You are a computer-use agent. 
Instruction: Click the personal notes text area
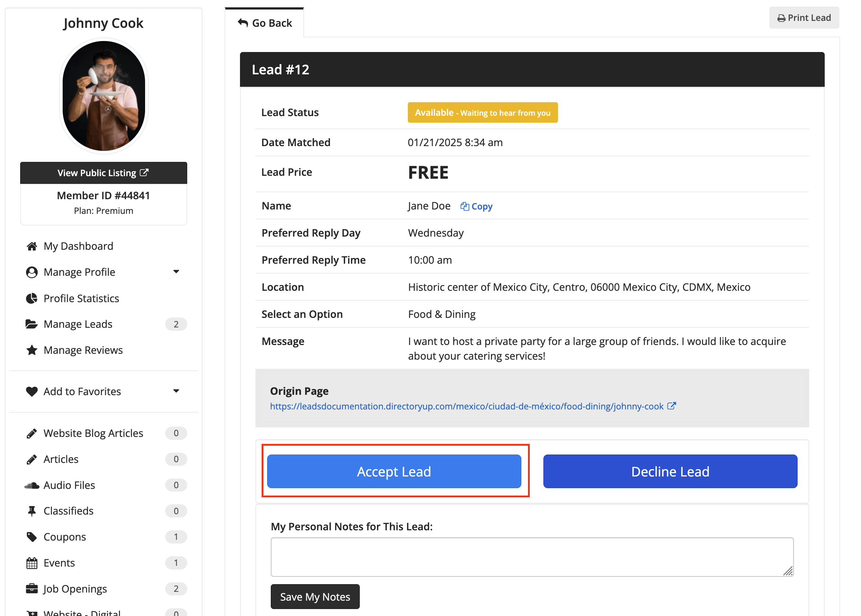click(x=532, y=557)
